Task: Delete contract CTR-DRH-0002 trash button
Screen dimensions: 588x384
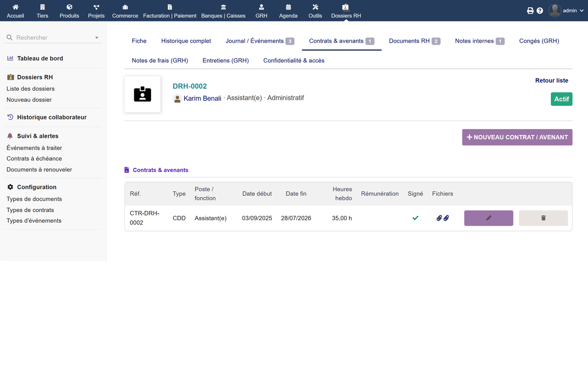Action: [543, 218]
